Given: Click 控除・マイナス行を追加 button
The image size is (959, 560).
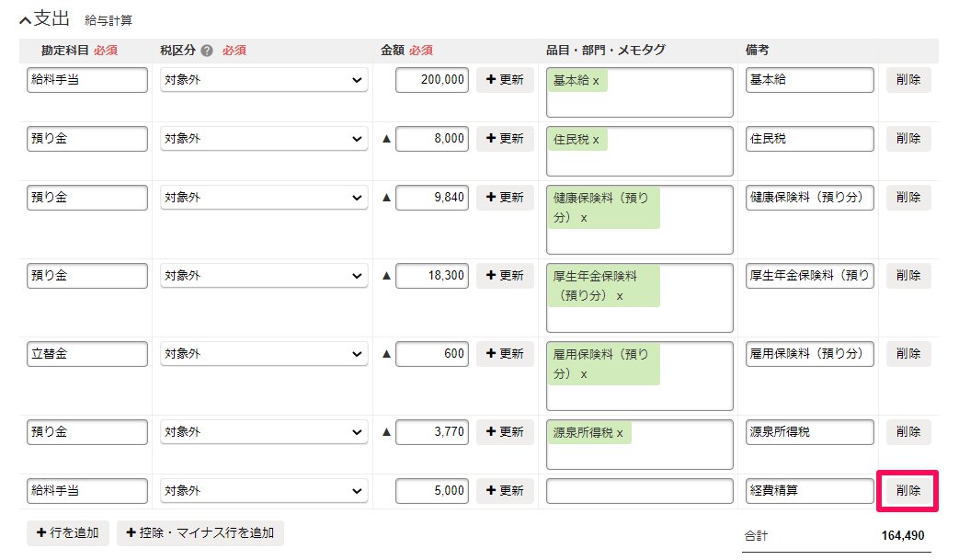Looking at the screenshot, I should click(200, 533).
